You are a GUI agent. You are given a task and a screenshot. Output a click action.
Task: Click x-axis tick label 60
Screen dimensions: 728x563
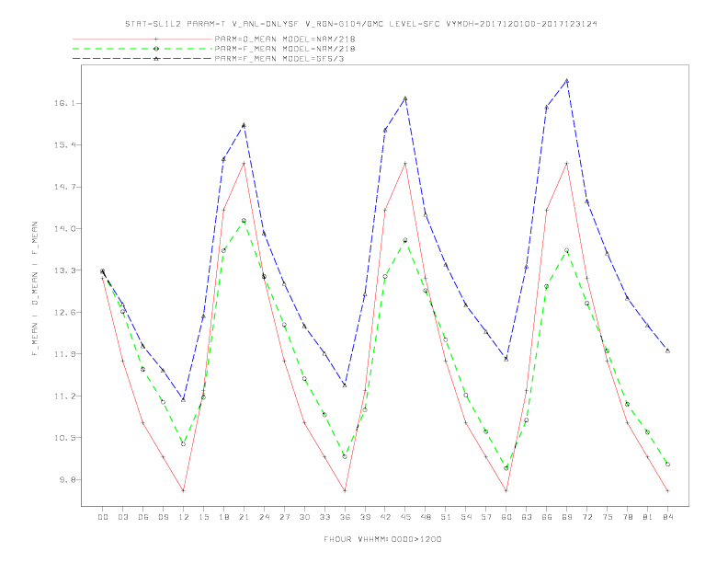506,517
